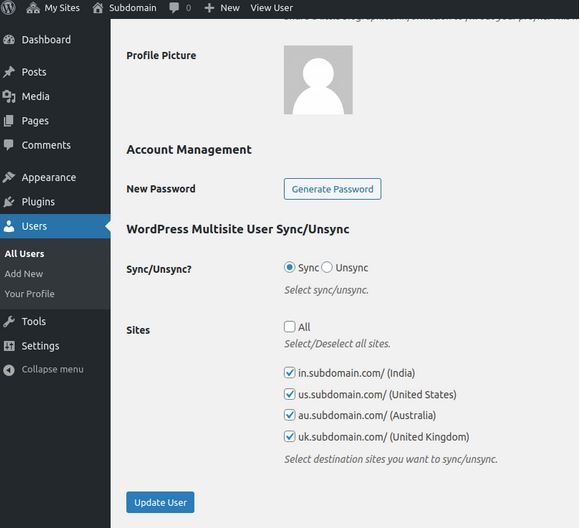Open Plugins menu label in sidebar
The width and height of the screenshot is (580, 528).
[x=38, y=202]
